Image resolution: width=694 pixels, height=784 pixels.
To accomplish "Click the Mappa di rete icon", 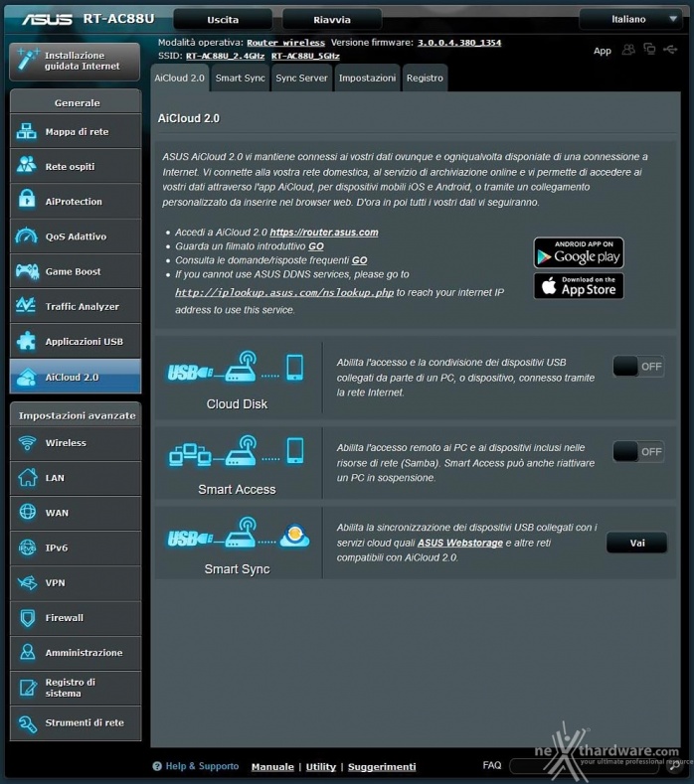I will pos(27,131).
